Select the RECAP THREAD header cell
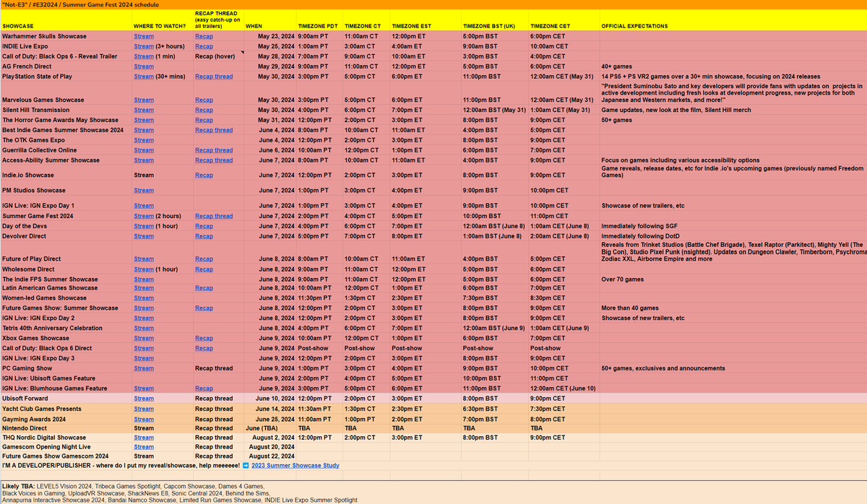The width and height of the screenshot is (867, 504). pos(219,21)
